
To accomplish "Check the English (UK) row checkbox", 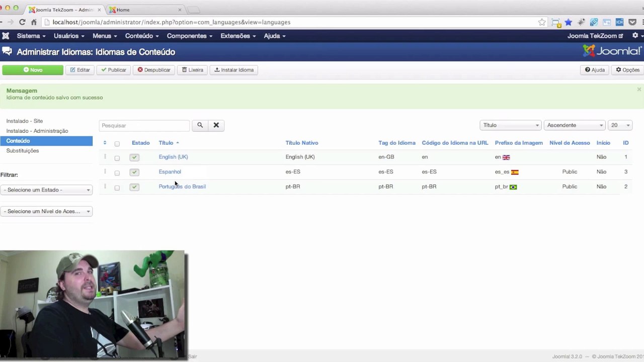I will pyautogui.click(x=117, y=158).
